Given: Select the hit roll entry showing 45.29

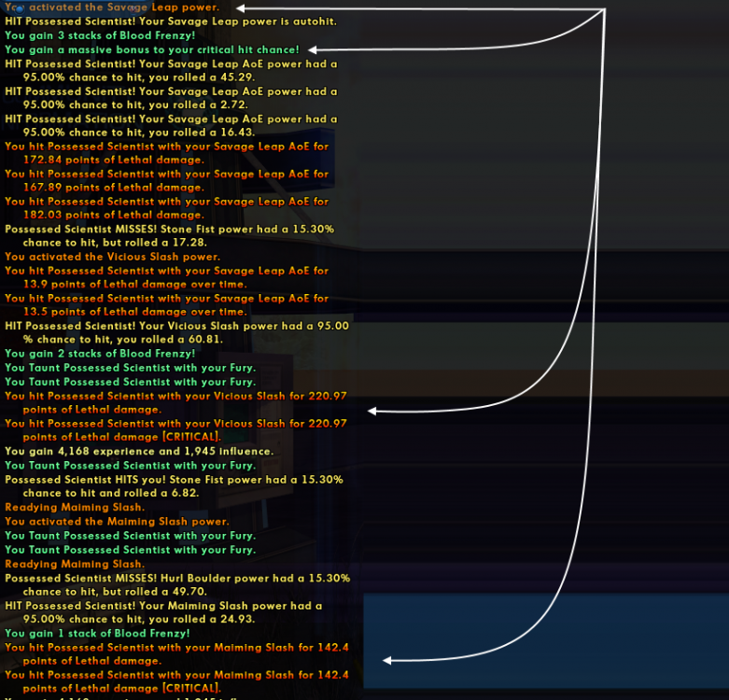Looking at the screenshot, I should point(171,71).
